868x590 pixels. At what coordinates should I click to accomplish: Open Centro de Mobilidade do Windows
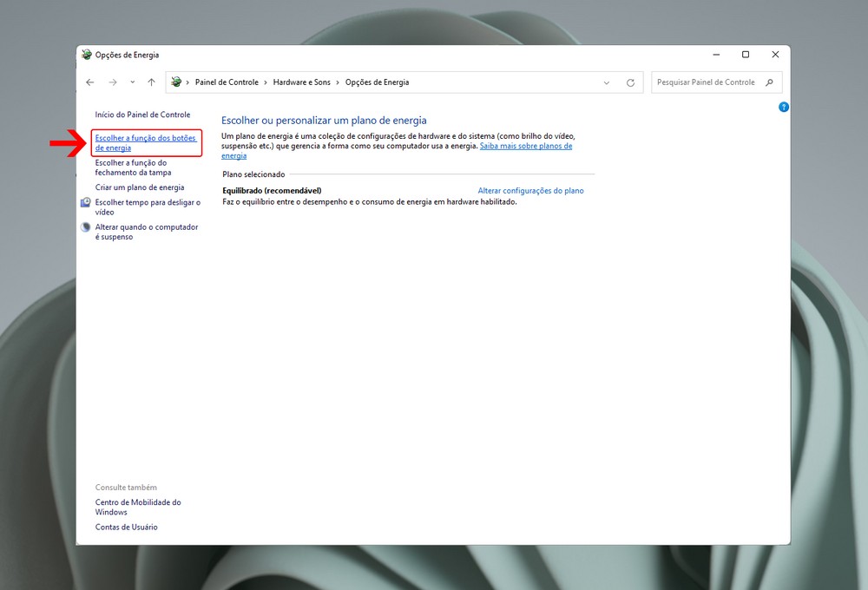[x=137, y=507]
